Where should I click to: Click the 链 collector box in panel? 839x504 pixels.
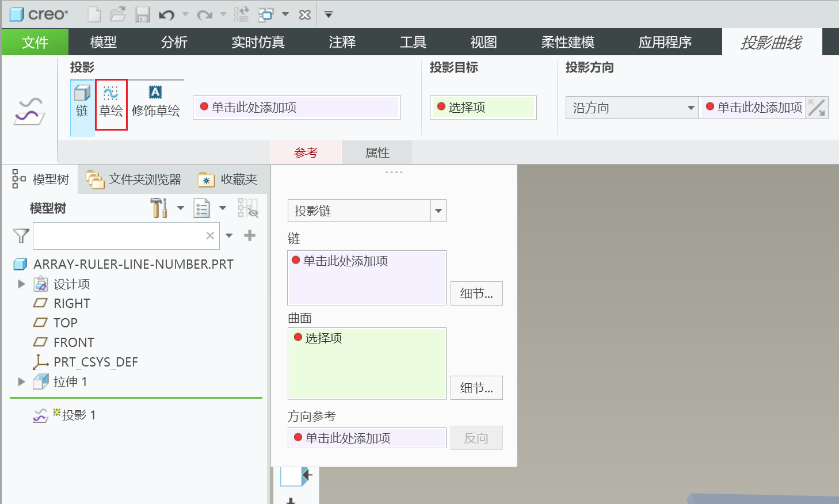coord(367,278)
